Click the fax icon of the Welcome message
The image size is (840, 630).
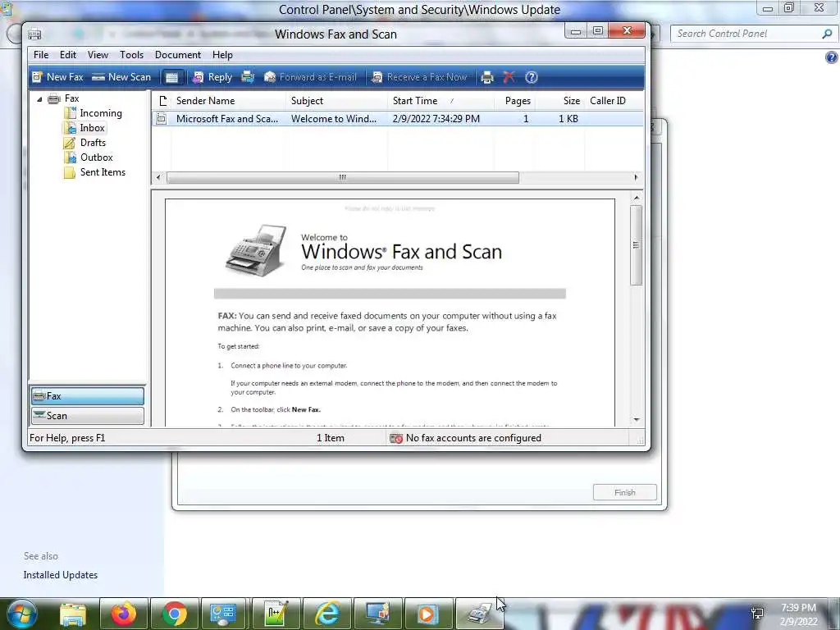point(162,119)
